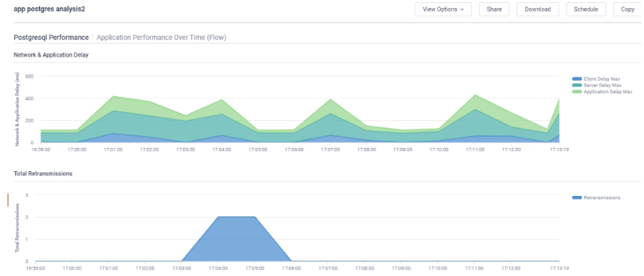Click the Total Retransmissions chart heading
644x276 pixels.
[43, 173]
